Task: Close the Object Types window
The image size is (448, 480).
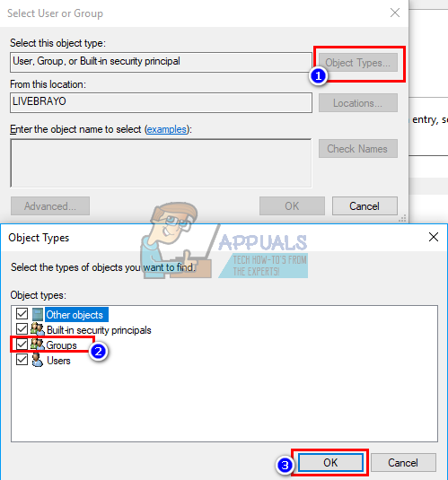Action: point(434,237)
